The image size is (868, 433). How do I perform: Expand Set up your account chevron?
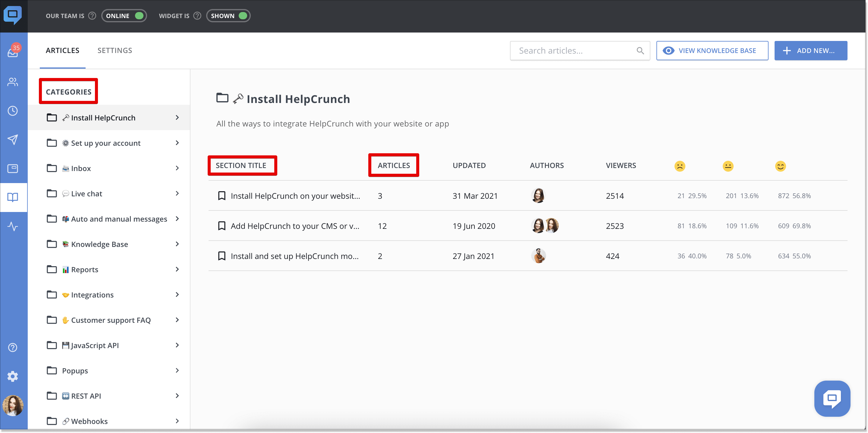(x=177, y=143)
